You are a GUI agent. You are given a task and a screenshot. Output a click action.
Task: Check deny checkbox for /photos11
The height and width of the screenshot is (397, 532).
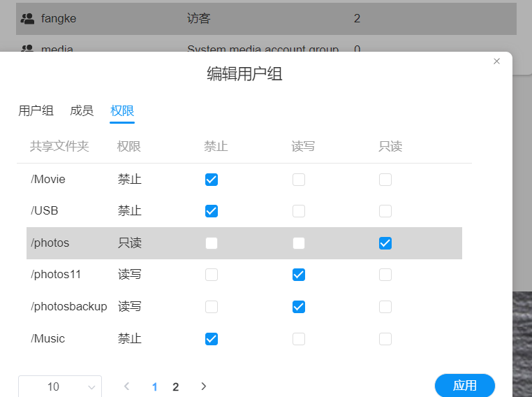click(x=212, y=275)
